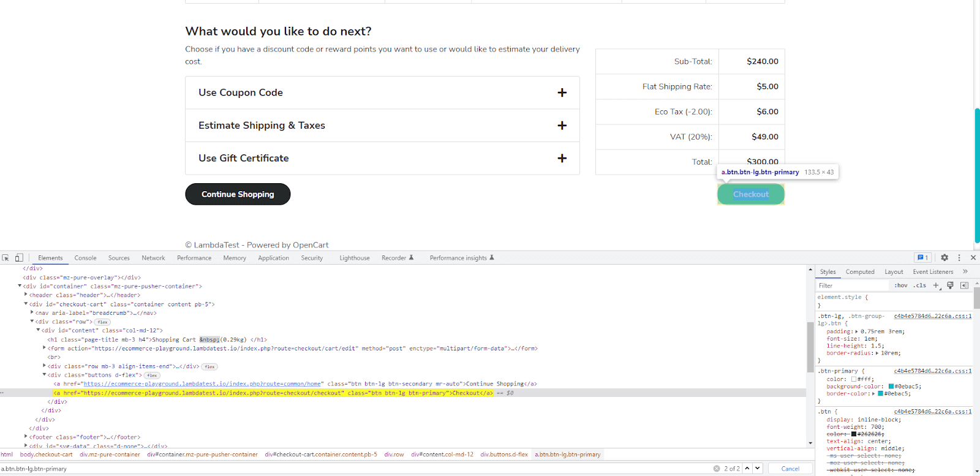The width and height of the screenshot is (980, 476).
Task: Click the flex badge on div.buttons
Action: click(153, 375)
